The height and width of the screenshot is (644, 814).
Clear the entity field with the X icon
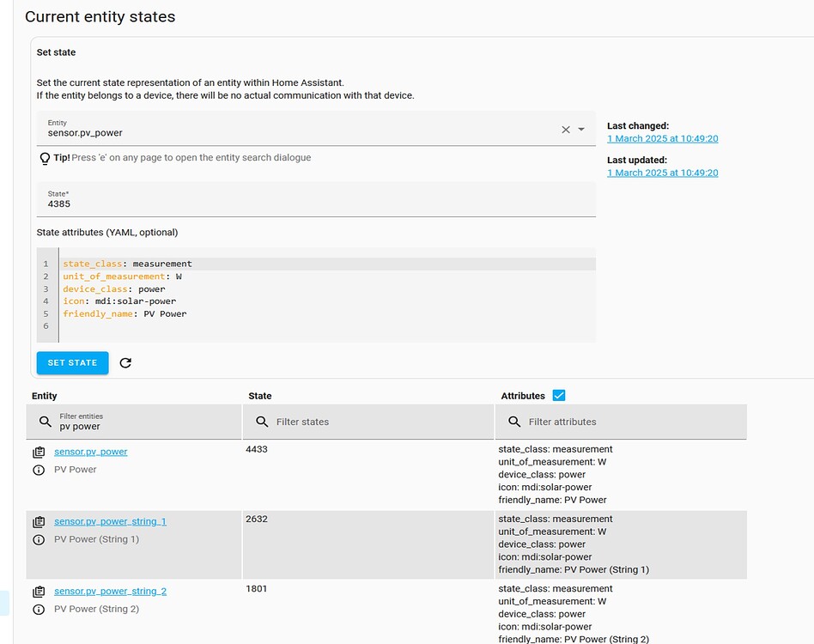(x=564, y=130)
